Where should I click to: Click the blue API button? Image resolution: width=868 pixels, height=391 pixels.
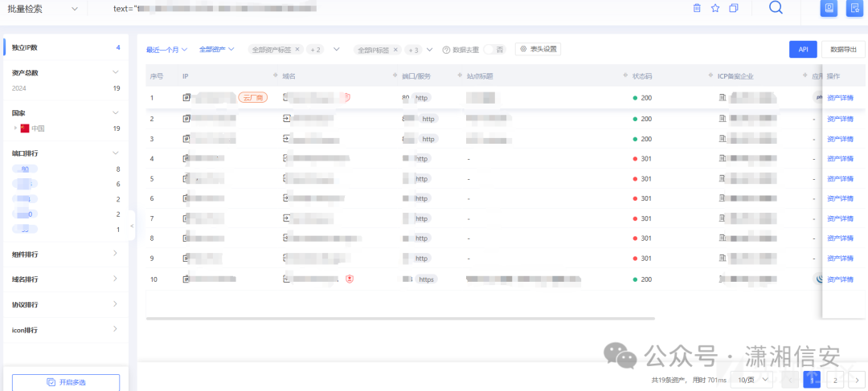(803, 49)
